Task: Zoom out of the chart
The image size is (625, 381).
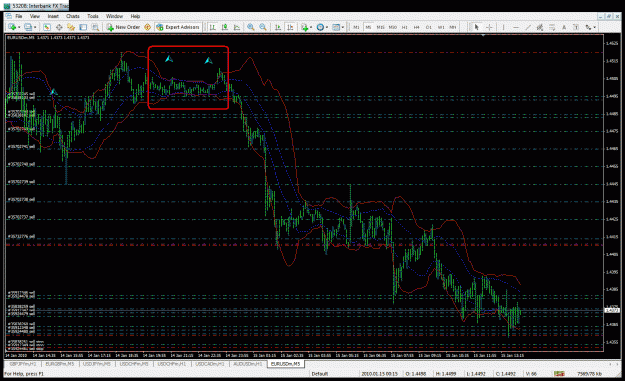Action: coord(263,27)
